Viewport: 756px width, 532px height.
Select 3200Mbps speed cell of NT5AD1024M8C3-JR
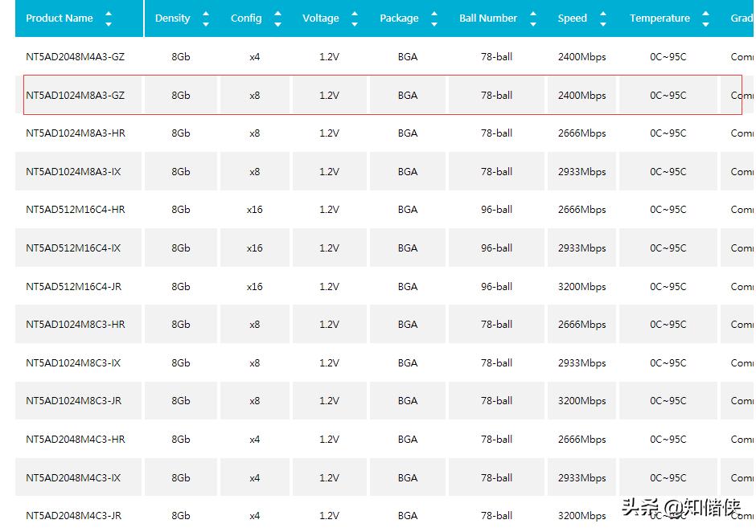582,401
